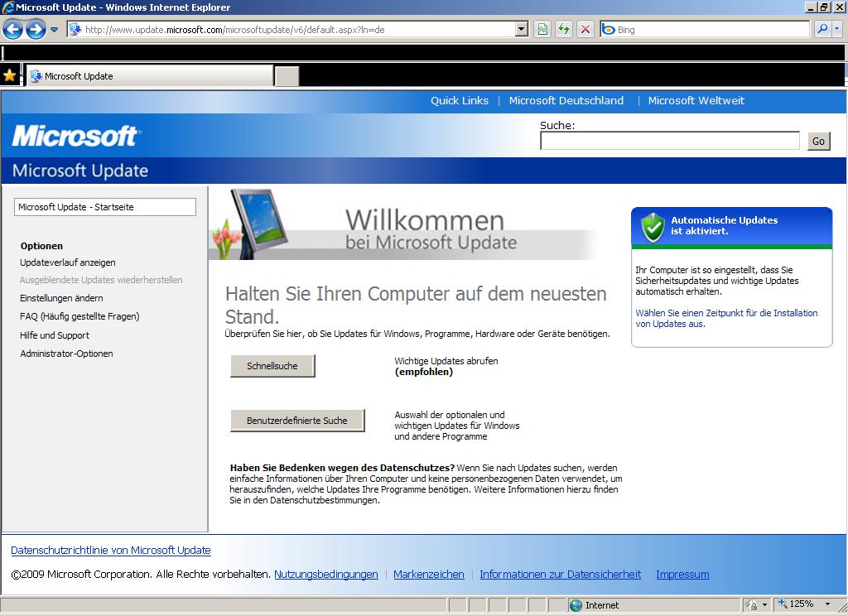
Task: Click the Suche text field
Action: click(669, 141)
